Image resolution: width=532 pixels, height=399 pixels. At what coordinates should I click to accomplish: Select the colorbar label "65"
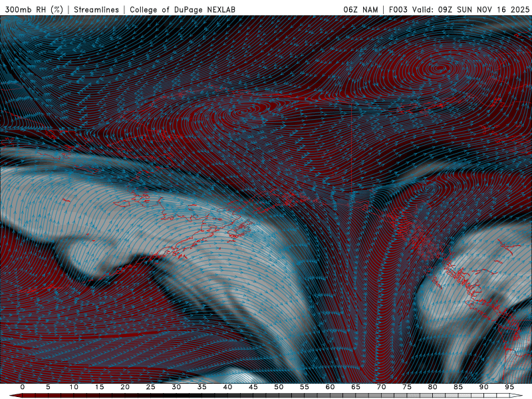[356, 387]
